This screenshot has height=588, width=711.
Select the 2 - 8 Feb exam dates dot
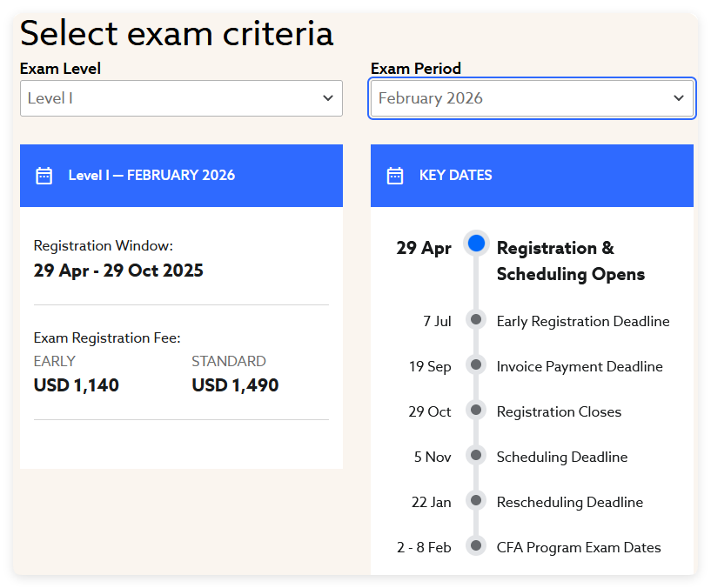point(476,545)
